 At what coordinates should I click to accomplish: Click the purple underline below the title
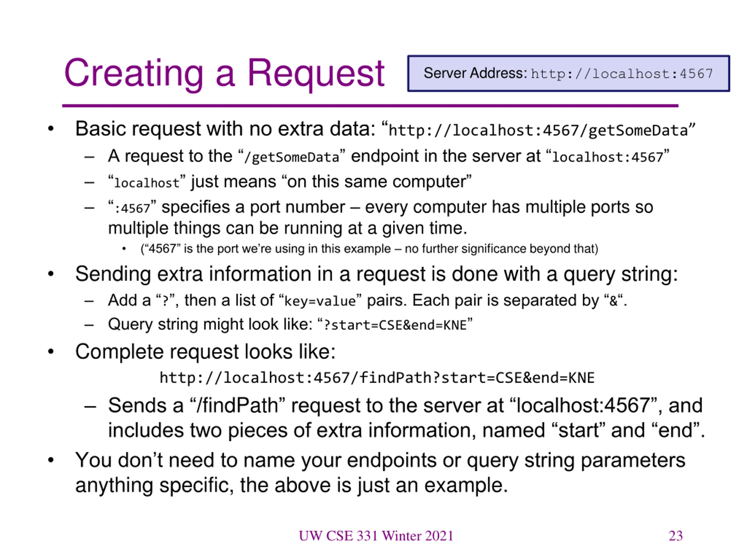[x=370, y=106]
